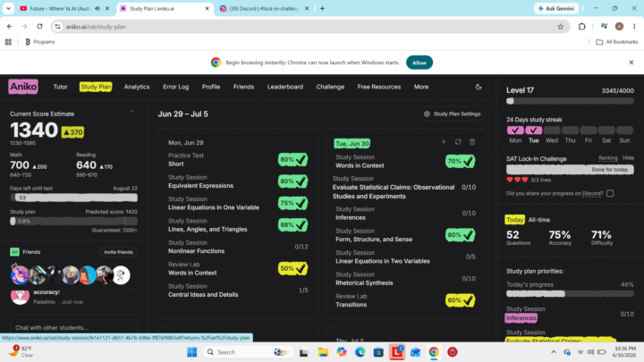Collapse the Current Score Estimate panel
644x362 pixels.
pyautogui.click(x=132, y=112)
